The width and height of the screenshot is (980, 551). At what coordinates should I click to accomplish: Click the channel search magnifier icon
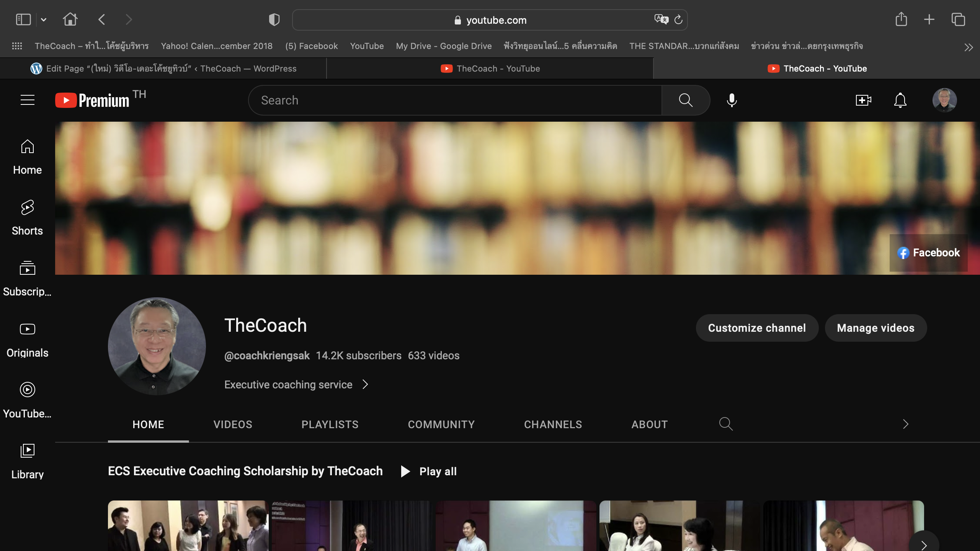tap(725, 424)
